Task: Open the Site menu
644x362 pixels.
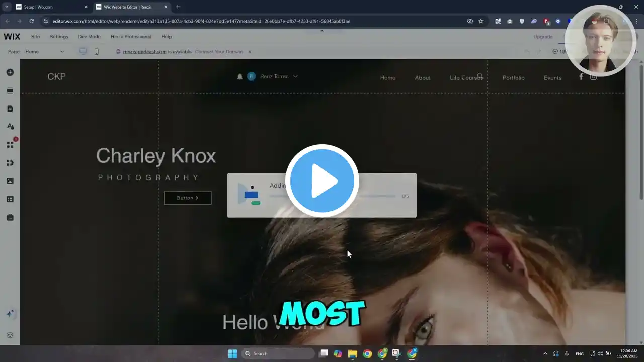Action: 35,37
